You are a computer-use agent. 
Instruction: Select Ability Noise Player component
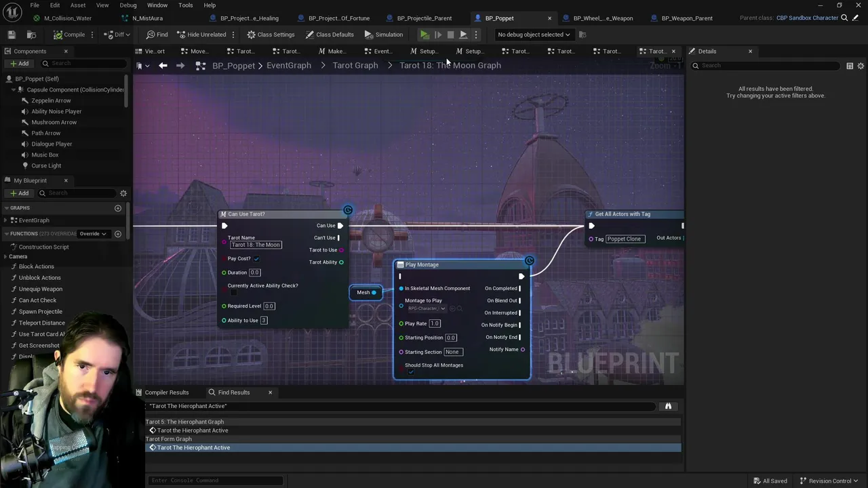point(56,111)
